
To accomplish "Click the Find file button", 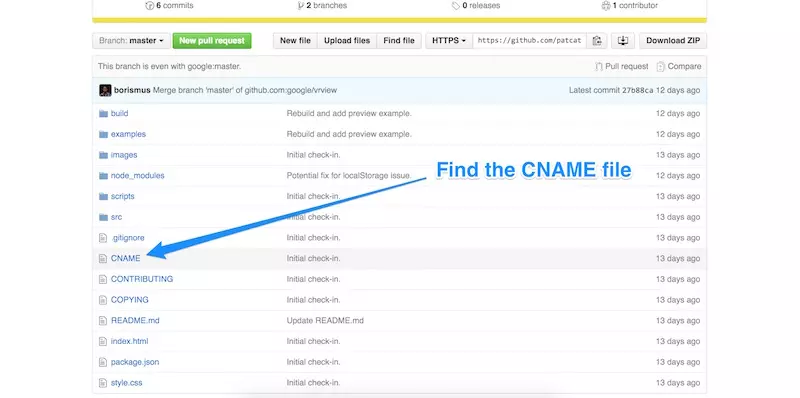I will [399, 41].
